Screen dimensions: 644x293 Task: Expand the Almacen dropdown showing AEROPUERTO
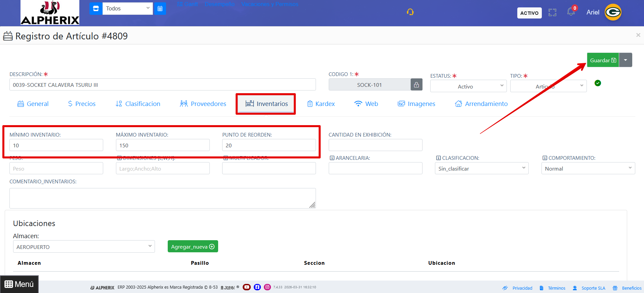pyautogui.click(x=84, y=247)
